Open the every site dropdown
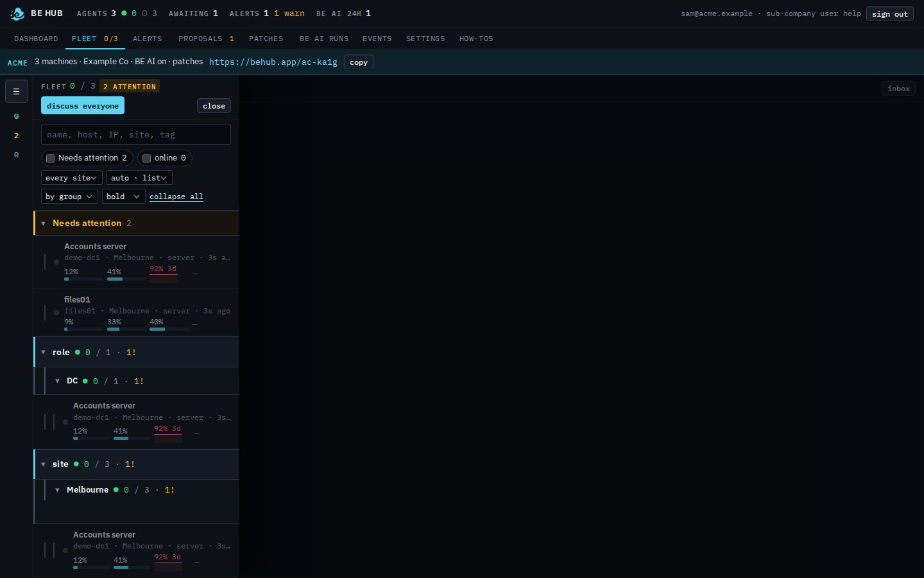Screen dimensions: 924x578 coord(72,178)
